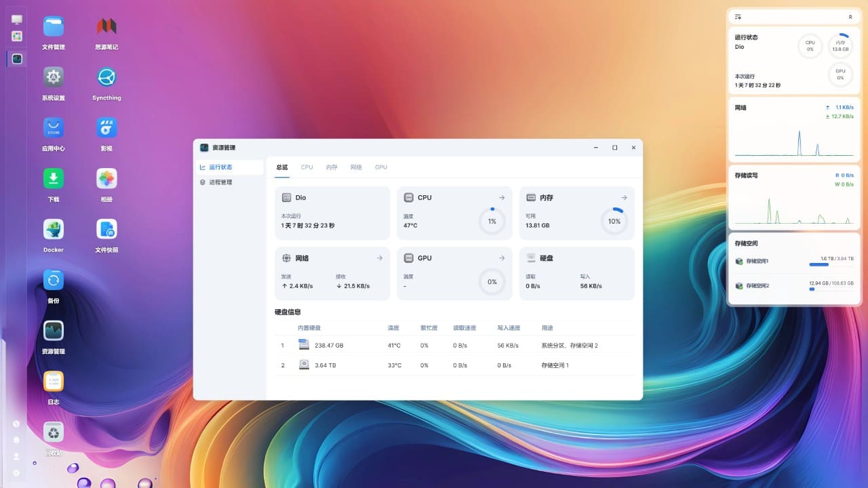Collapse the widget panel with double chevron
The height and width of the screenshot is (488, 868).
coord(850,17)
